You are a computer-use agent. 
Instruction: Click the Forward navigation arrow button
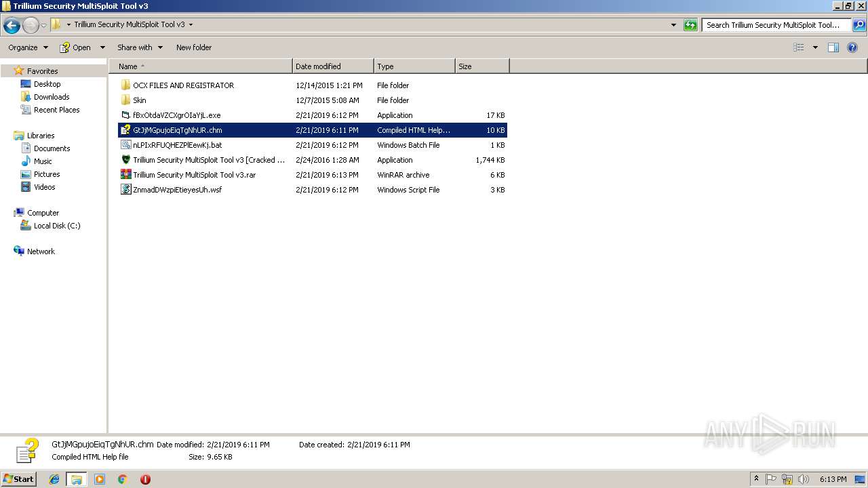pos(31,26)
